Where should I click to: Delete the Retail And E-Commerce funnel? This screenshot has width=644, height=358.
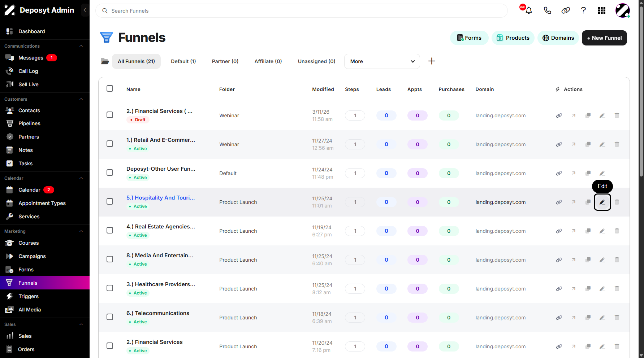[617, 144]
